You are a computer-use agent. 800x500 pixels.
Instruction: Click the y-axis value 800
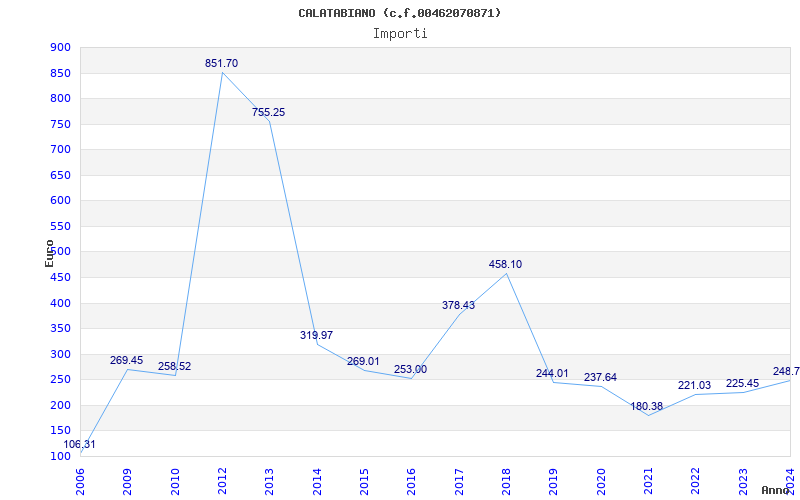coord(60,98)
